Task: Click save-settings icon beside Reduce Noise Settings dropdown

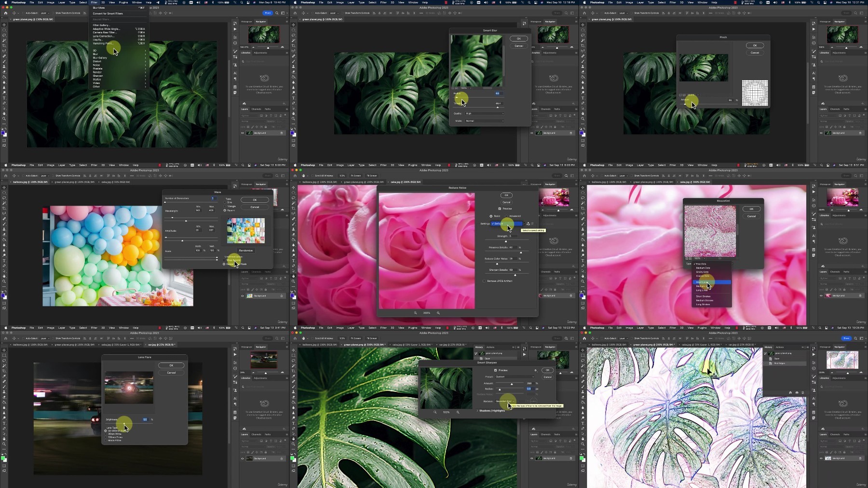Action: pos(528,223)
